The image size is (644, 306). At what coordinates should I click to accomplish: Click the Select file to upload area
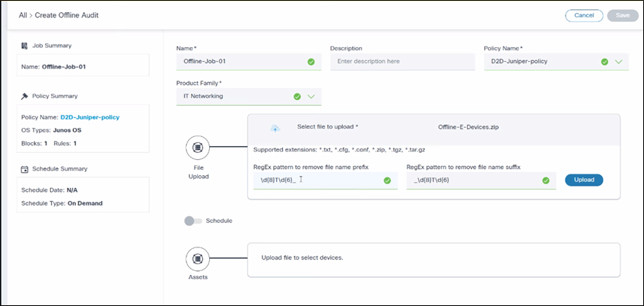(x=327, y=126)
